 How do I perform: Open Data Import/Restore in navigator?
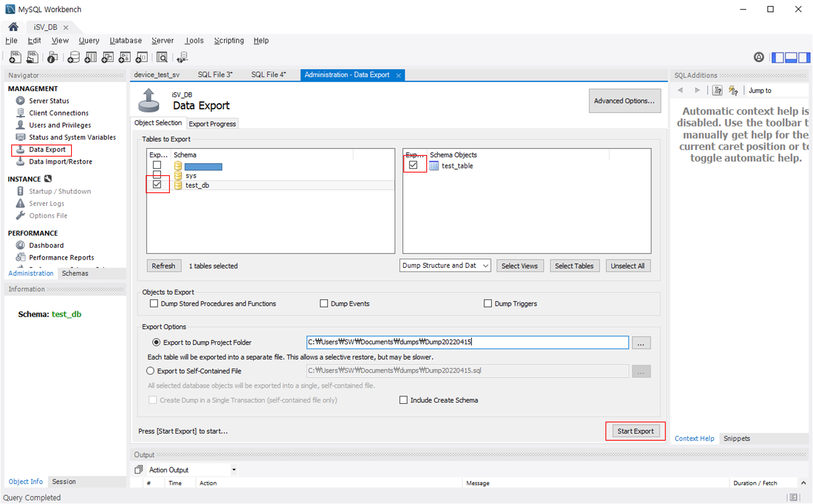[60, 162]
